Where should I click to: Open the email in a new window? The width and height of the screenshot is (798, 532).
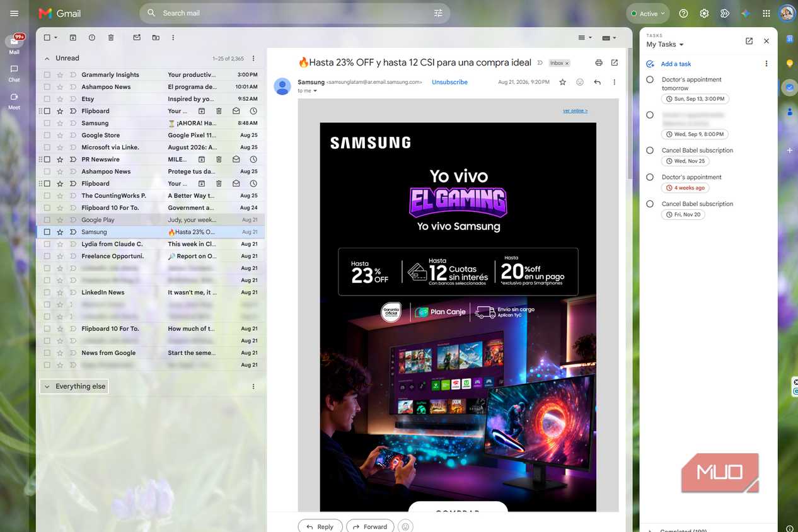tap(615, 62)
